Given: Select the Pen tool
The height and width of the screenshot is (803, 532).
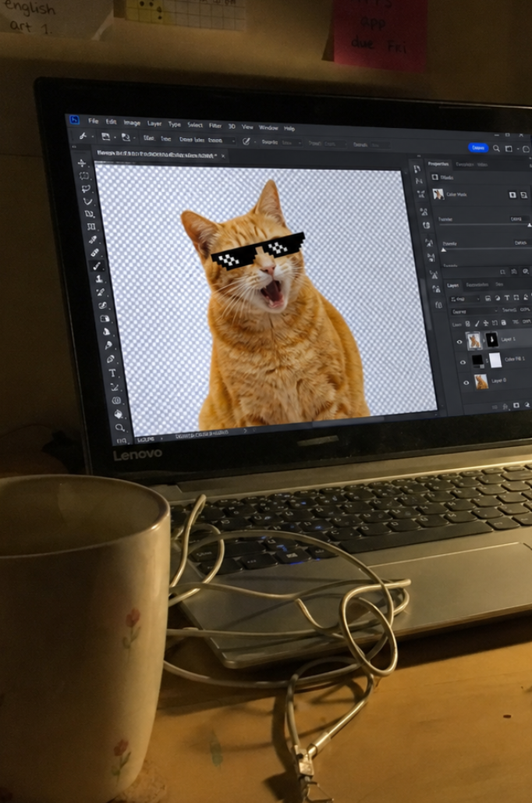Looking at the screenshot, I should pos(110,359).
